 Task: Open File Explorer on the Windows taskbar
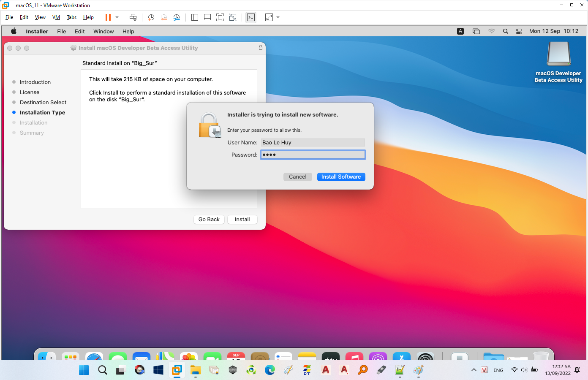196,370
